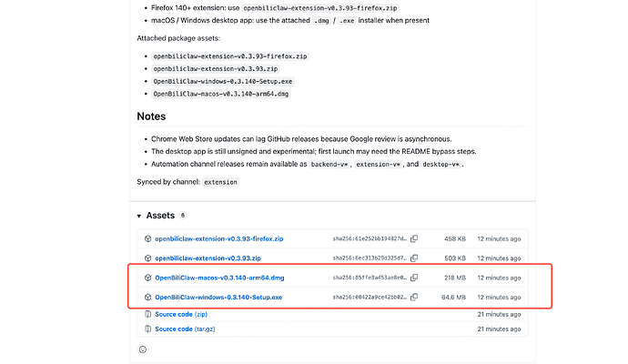Click the smiley add-reaction icon

[x=143, y=349]
